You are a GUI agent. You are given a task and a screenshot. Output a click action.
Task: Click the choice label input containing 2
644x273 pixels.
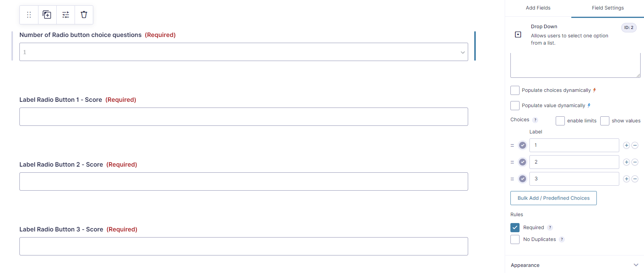coord(574,162)
